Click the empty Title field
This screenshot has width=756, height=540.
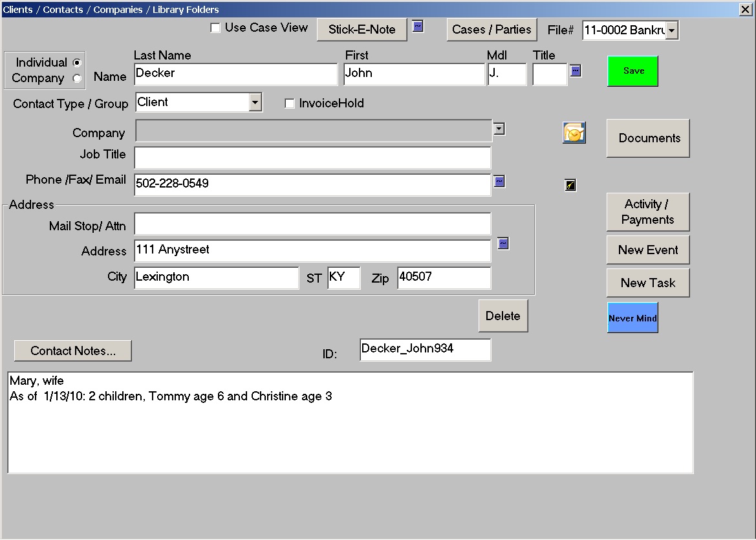click(x=550, y=74)
